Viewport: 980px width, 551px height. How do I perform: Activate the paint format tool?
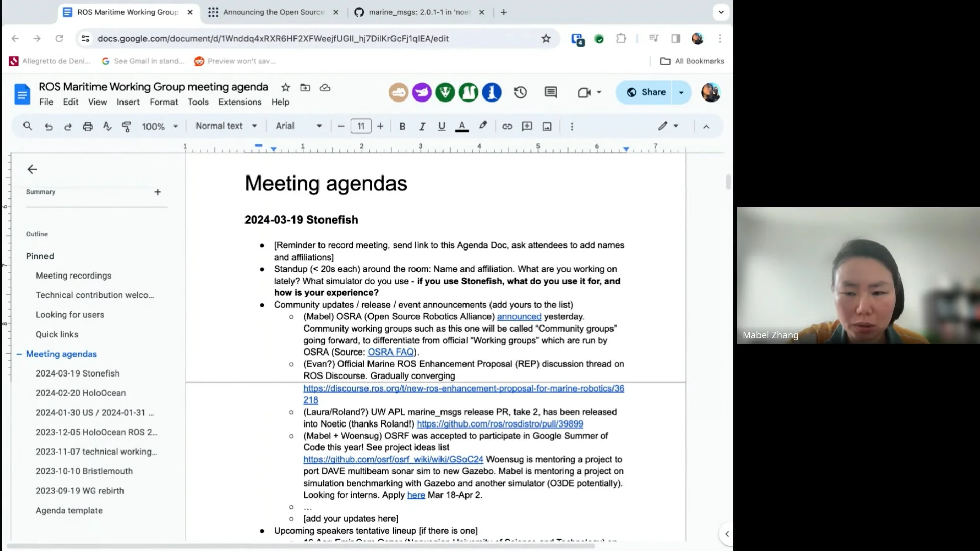click(x=127, y=127)
